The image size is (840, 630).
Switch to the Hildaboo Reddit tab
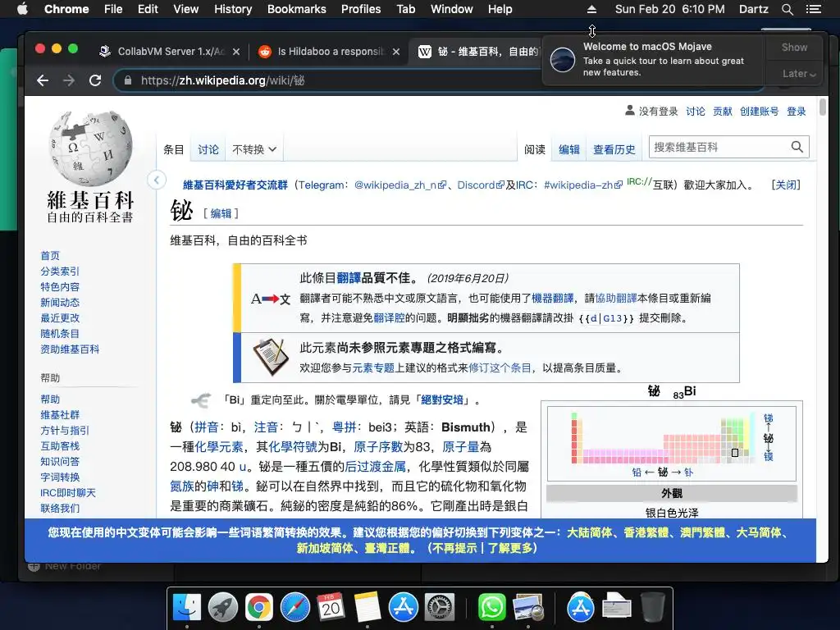pos(328,52)
